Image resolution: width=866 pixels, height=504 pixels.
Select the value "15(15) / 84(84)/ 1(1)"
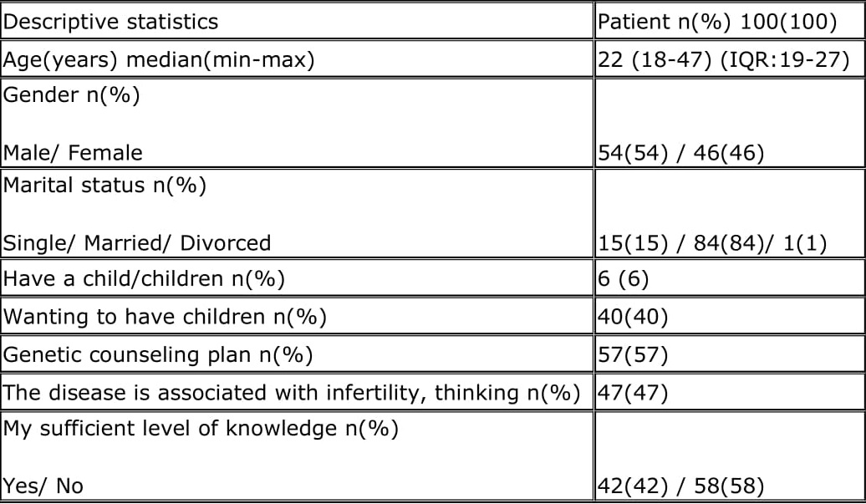(712, 243)
